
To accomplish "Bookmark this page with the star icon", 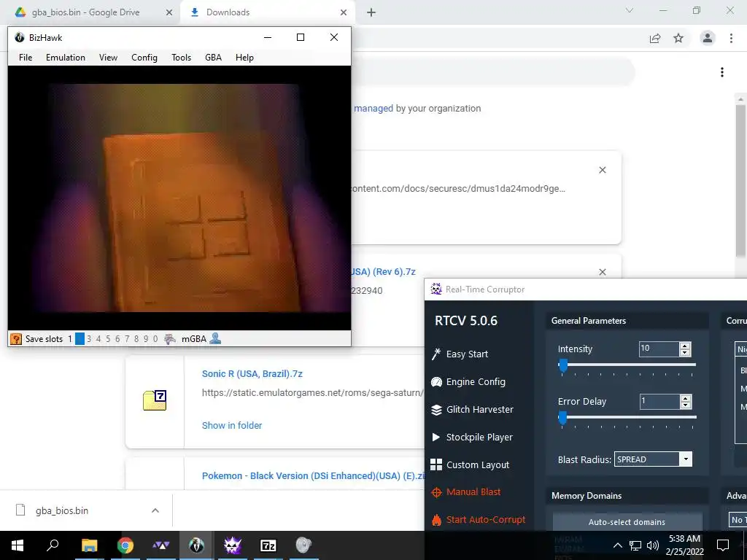I will [678, 38].
